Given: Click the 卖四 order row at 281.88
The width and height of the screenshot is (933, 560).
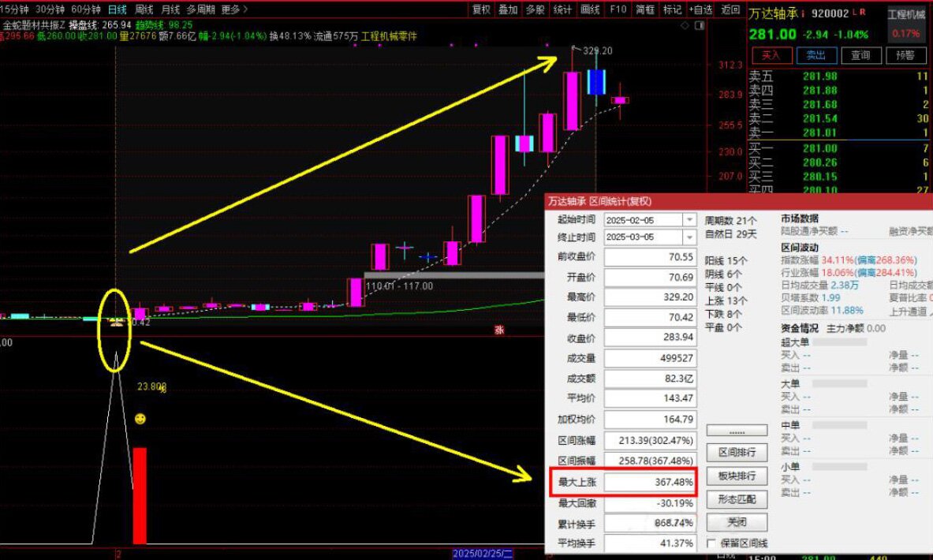Looking at the screenshot, I should pos(838,91).
